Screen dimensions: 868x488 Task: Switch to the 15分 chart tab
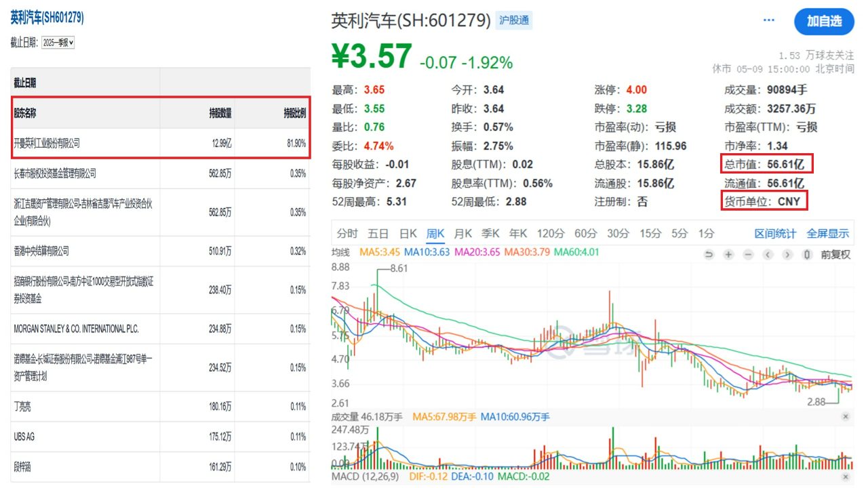[x=650, y=233]
